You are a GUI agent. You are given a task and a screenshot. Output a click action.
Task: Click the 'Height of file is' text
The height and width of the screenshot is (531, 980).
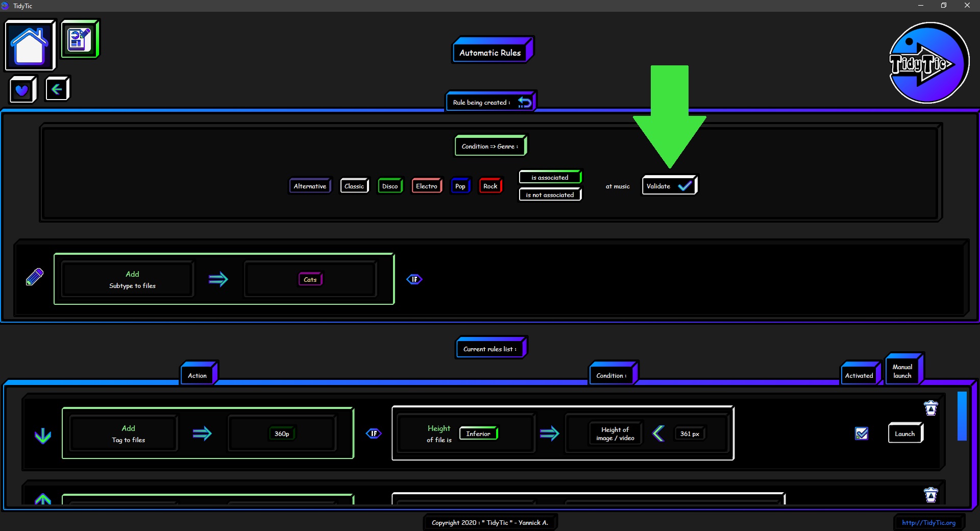click(x=439, y=433)
